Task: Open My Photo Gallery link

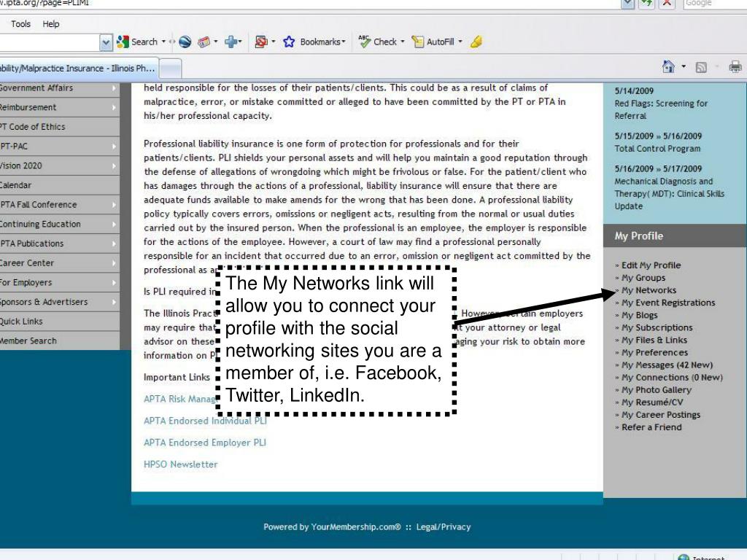Action: click(656, 389)
